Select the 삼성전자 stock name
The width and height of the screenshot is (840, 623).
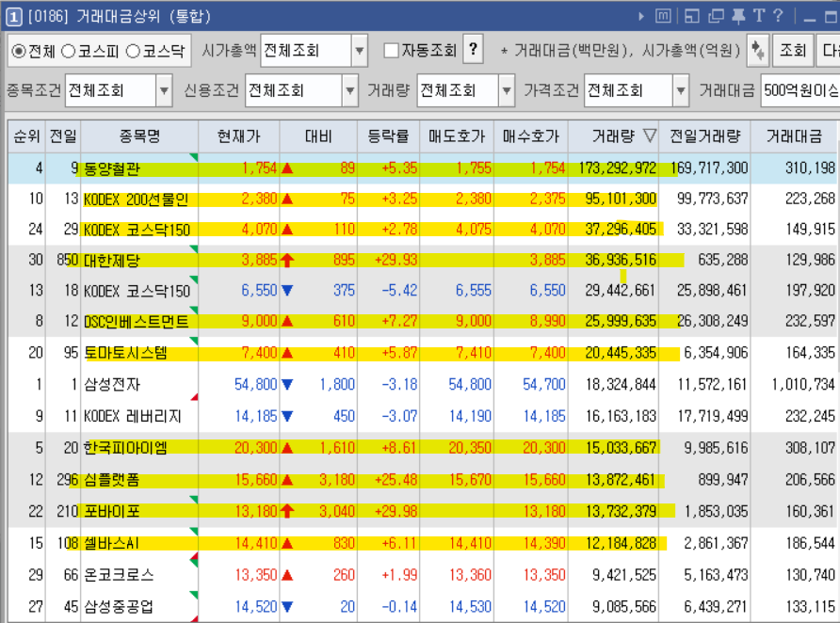pos(112,384)
